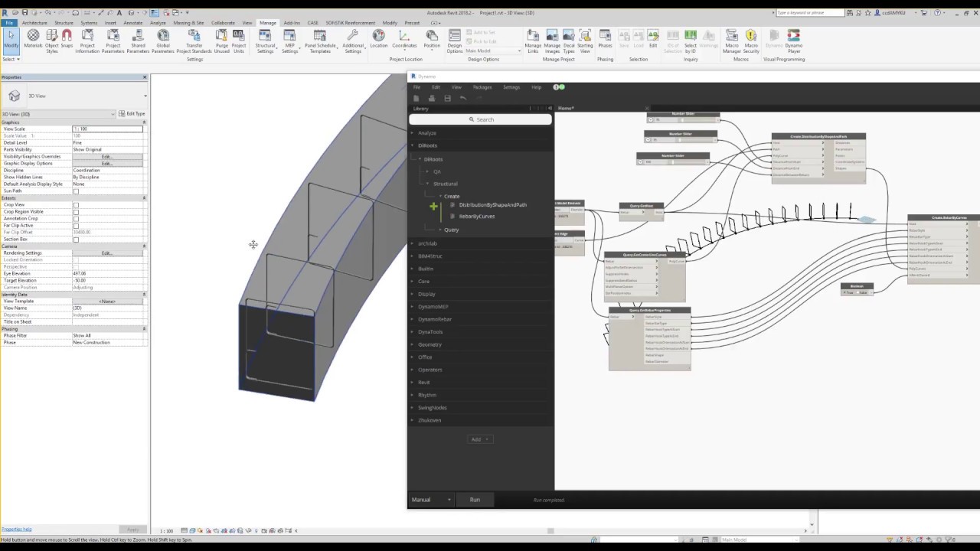
Task: Click Transfer Project Standards
Action: pyautogui.click(x=194, y=41)
